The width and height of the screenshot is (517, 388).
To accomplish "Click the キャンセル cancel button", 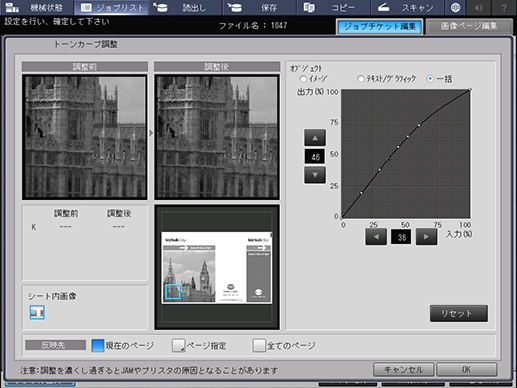I will 403,369.
